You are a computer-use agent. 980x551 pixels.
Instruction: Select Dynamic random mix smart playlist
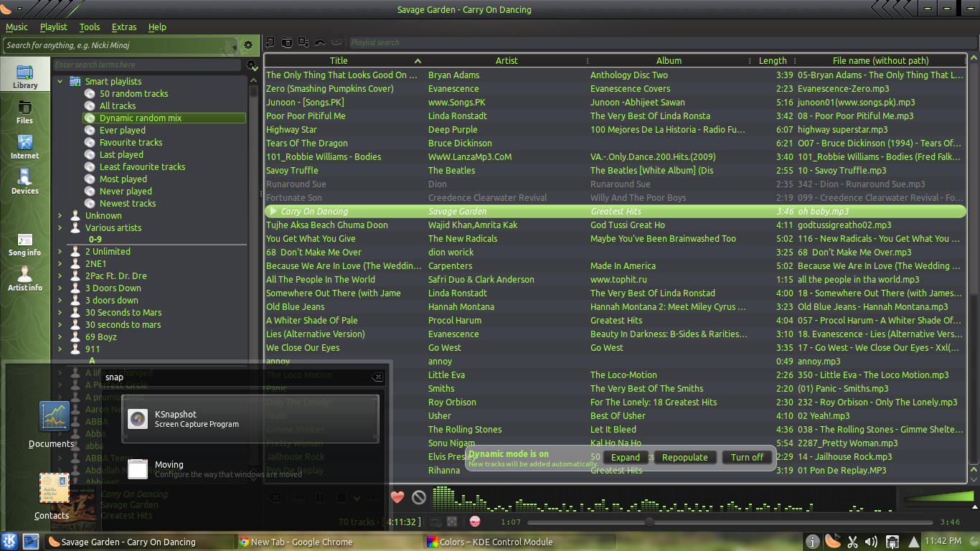pos(164,118)
